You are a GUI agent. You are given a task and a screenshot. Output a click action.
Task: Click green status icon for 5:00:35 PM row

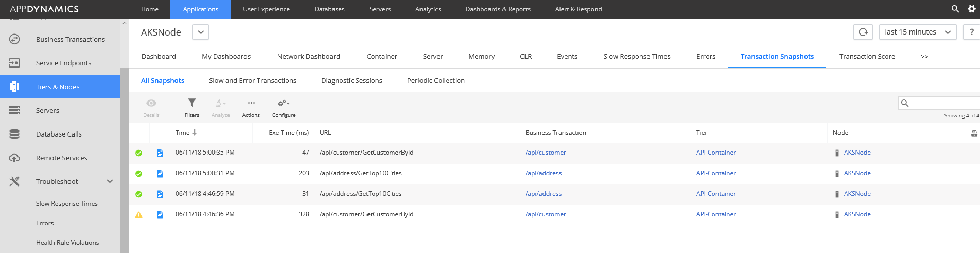coord(138,153)
